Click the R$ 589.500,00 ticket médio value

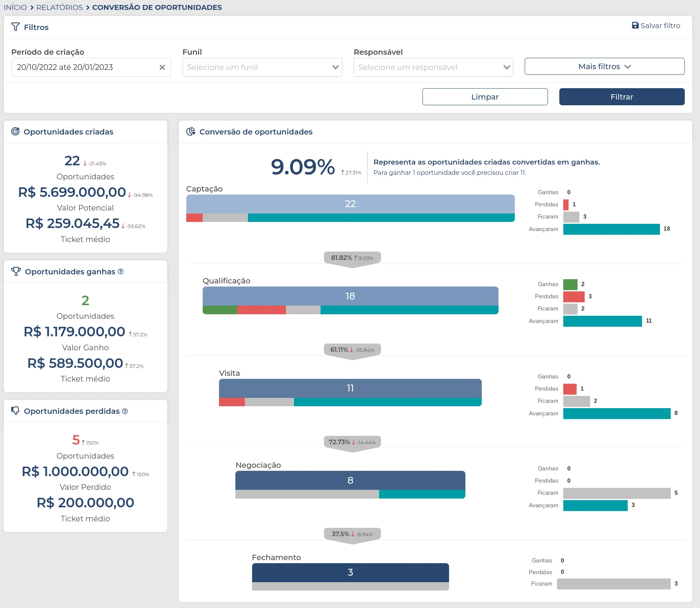pos(75,363)
